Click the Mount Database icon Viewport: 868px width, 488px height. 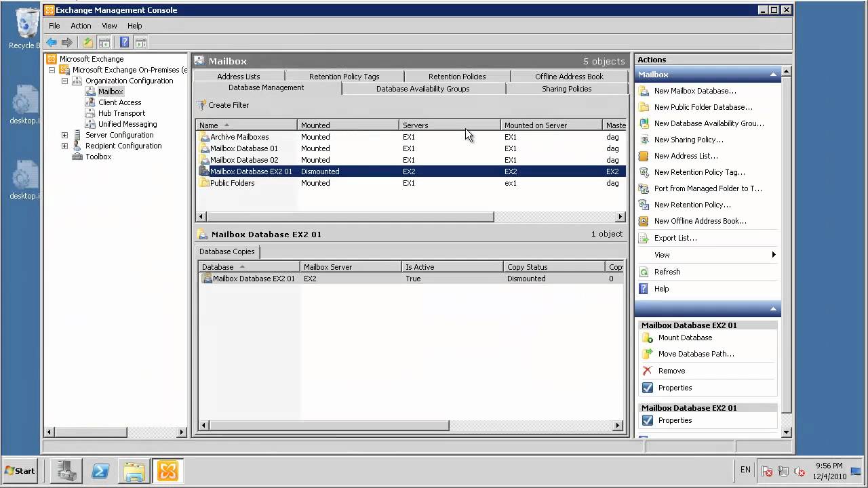648,338
